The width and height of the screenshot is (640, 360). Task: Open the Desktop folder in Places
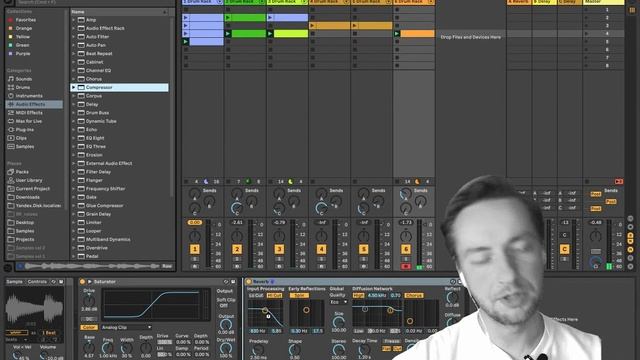coord(24,223)
